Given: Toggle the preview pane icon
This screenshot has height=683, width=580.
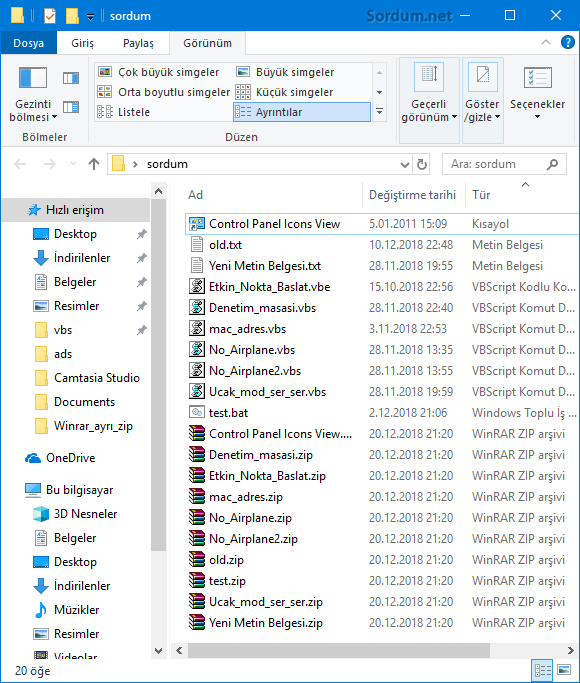Looking at the screenshot, I should click(x=71, y=78).
